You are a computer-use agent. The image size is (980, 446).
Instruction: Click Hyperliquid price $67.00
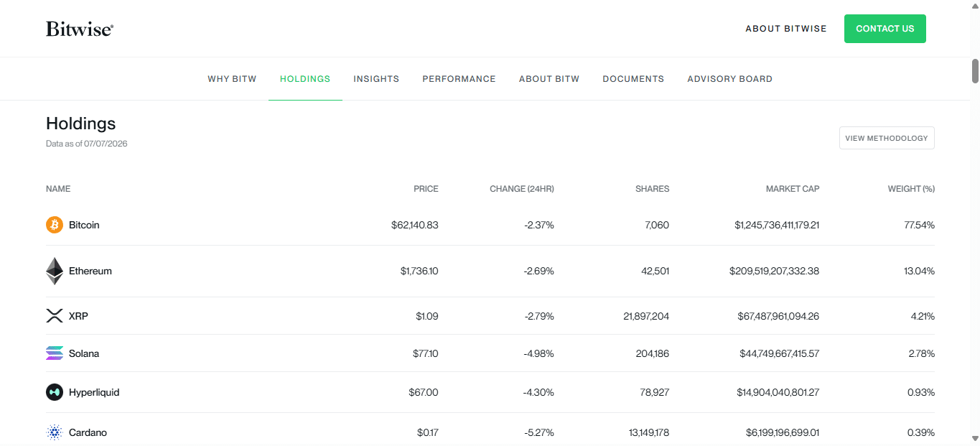tap(424, 392)
